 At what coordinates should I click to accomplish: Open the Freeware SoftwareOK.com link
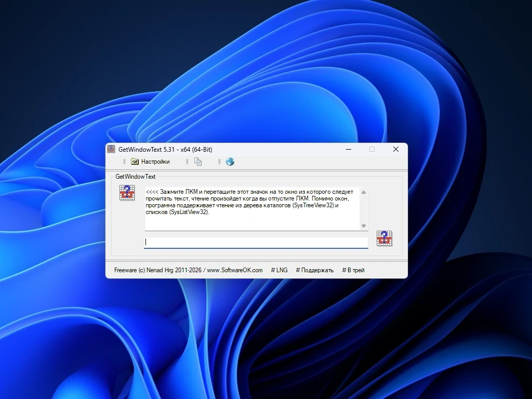(x=188, y=270)
